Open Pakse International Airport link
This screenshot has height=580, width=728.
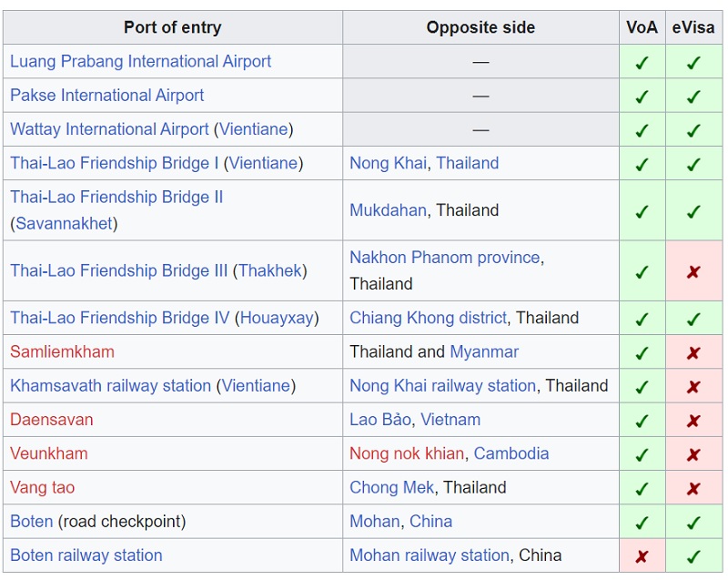coord(106,96)
